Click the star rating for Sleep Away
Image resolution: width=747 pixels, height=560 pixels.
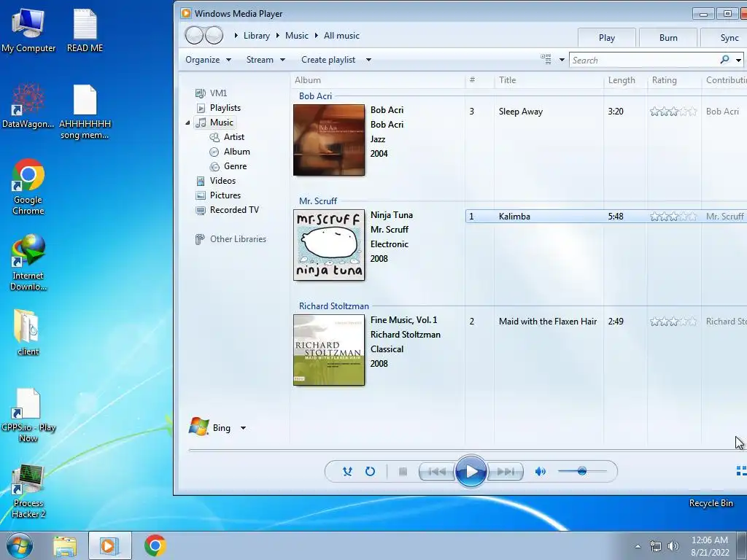(x=673, y=112)
